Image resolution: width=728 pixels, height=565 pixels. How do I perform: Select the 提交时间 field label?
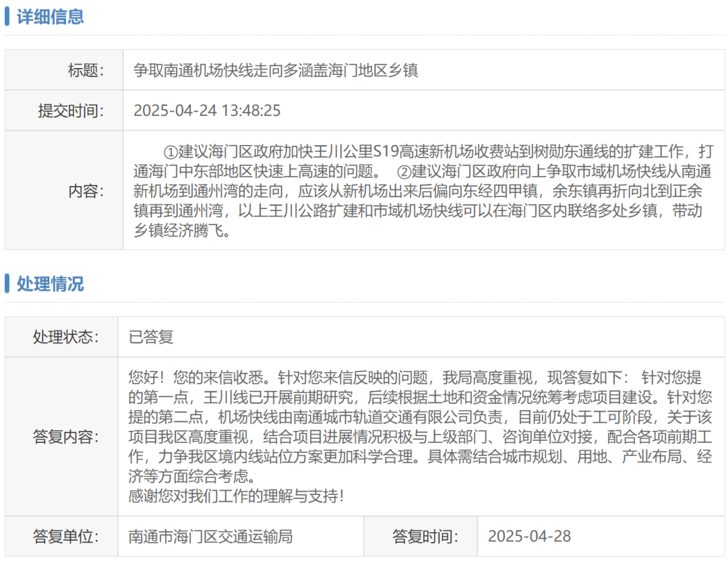pos(71,111)
